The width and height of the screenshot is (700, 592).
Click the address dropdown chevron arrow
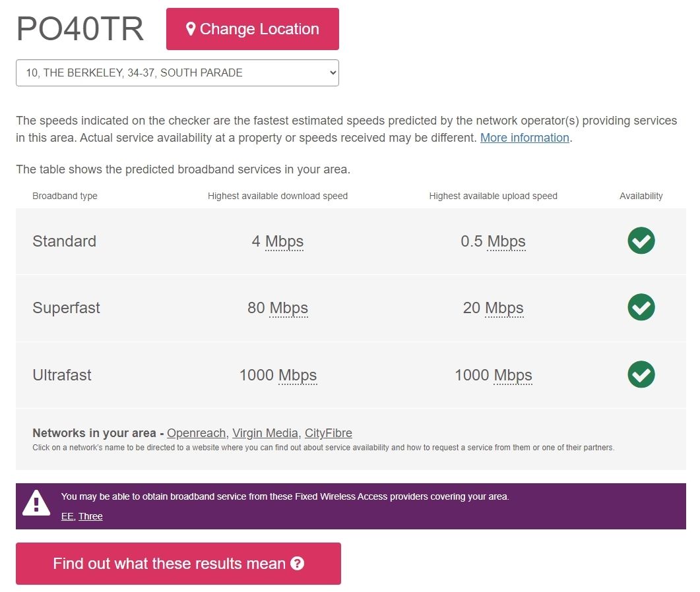pyautogui.click(x=332, y=73)
